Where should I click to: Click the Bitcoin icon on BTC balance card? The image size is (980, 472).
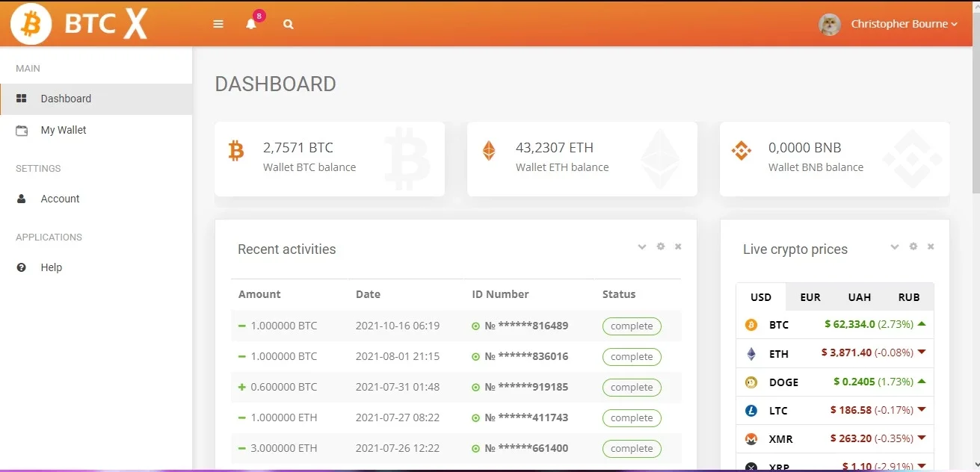pyautogui.click(x=236, y=152)
